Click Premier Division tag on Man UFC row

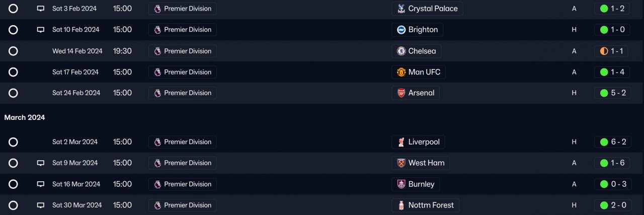(183, 72)
